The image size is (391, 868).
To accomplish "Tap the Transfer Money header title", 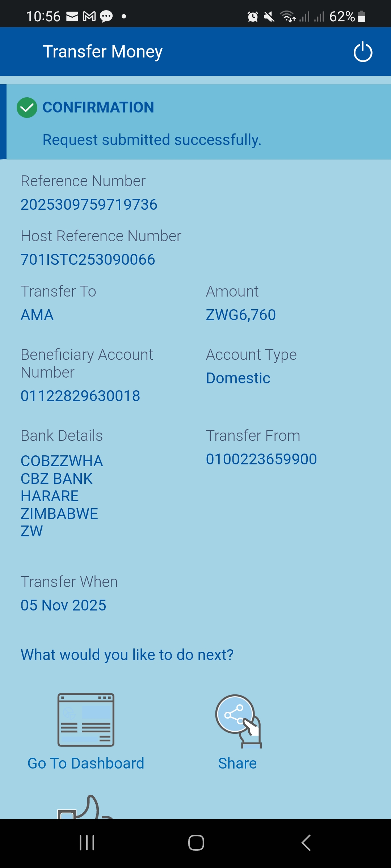I will pyautogui.click(x=103, y=52).
